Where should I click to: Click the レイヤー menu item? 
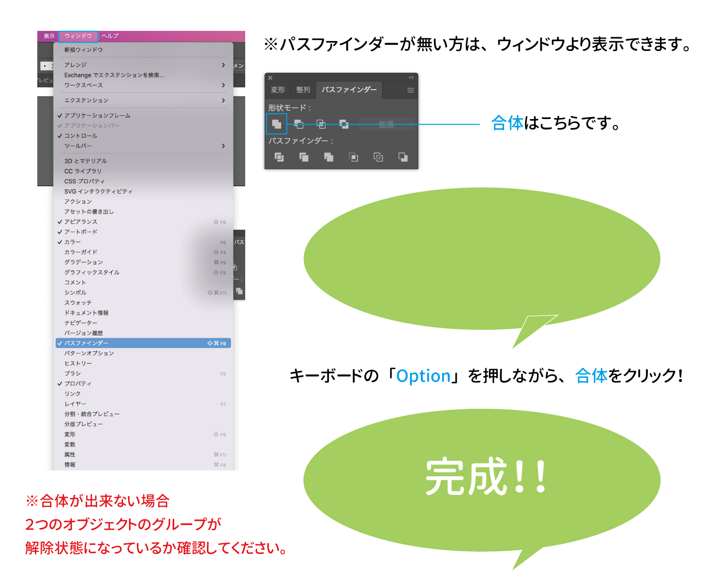pyautogui.click(x=143, y=404)
